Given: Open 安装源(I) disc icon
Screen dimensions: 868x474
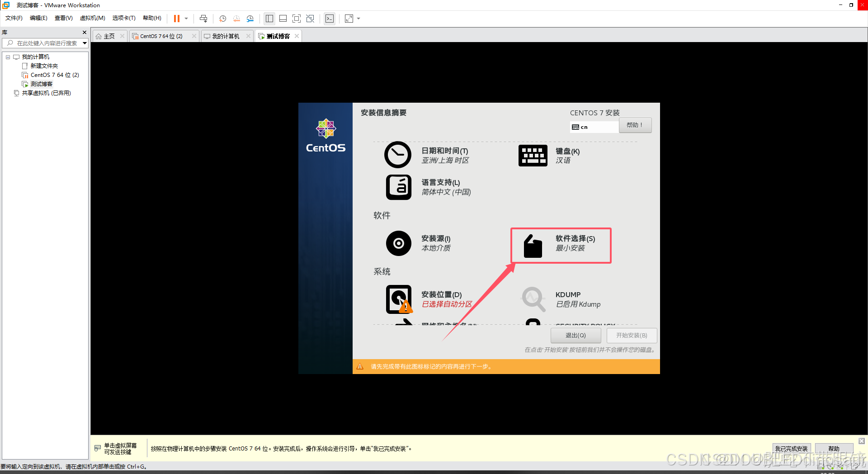Looking at the screenshot, I should pos(399,243).
